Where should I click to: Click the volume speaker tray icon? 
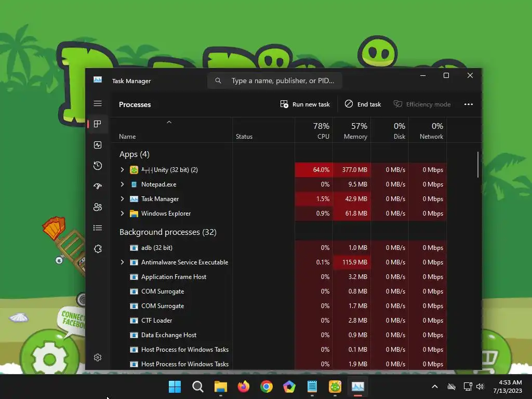480,387
